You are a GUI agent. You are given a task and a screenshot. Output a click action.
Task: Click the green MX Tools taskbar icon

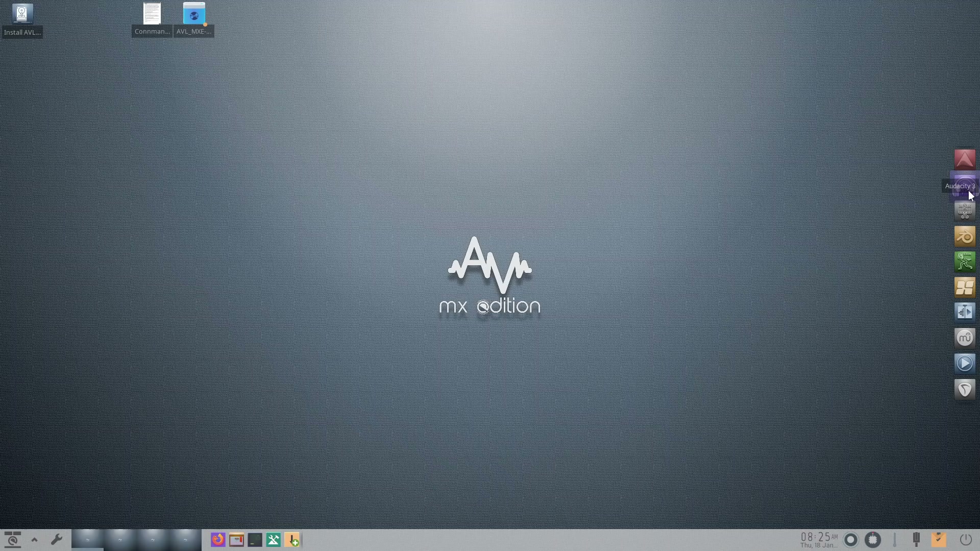point(273,539)
